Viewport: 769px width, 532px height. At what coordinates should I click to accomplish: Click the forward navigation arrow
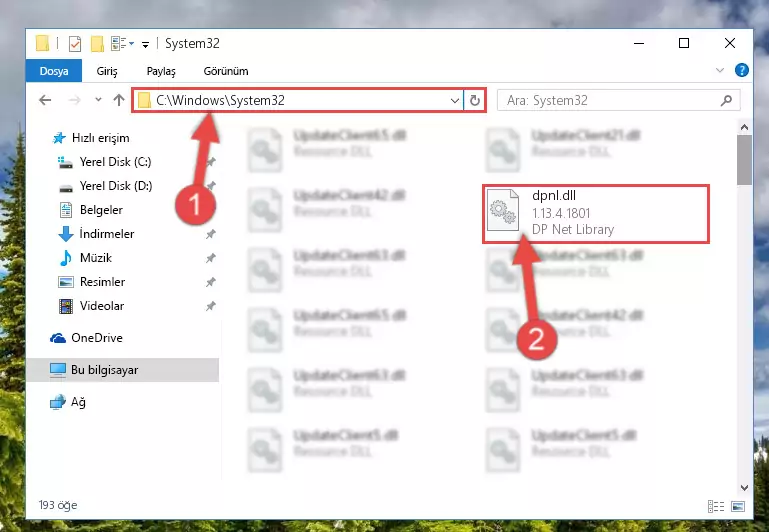pos(75,100)
